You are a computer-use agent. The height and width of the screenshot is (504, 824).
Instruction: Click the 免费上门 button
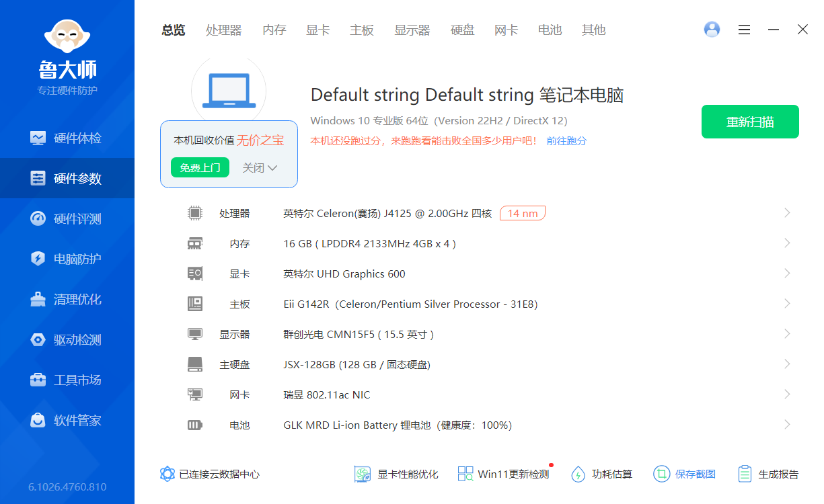(x=200, y=167)
